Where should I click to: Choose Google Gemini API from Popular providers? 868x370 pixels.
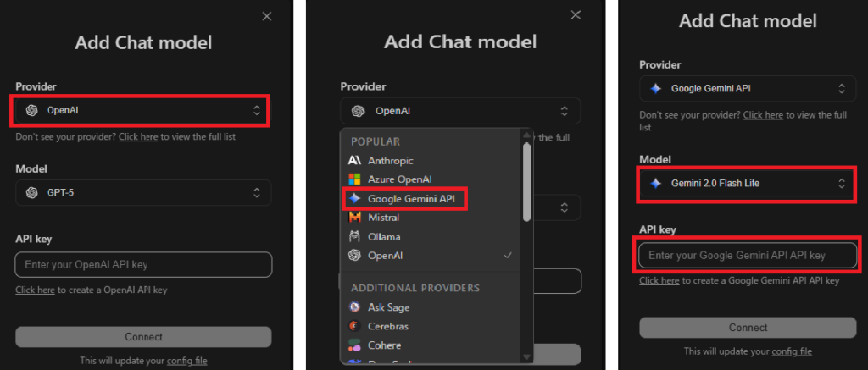[x=411, y=198]
